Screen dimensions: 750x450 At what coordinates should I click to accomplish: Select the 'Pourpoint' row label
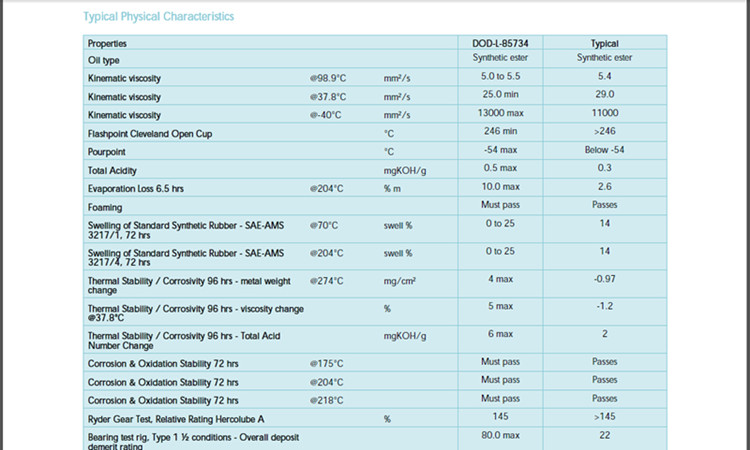106,152
